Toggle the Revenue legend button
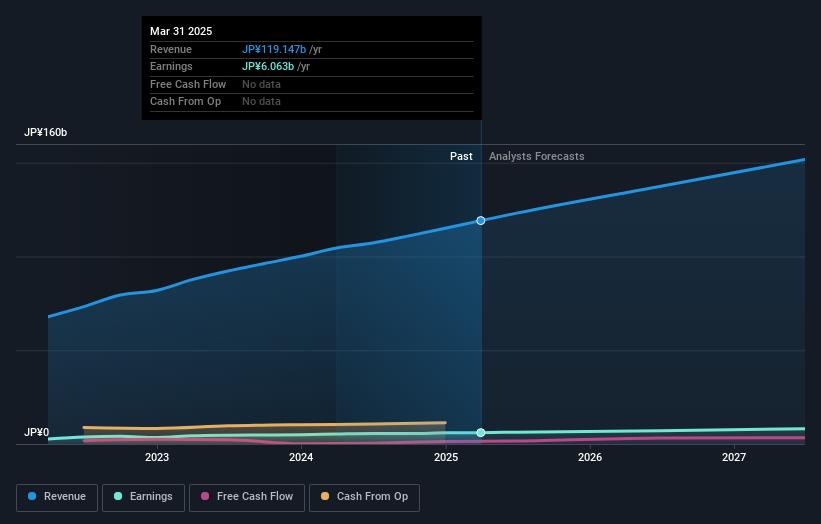The height and width of the screenshot is (524, 821). coord(57,497)
